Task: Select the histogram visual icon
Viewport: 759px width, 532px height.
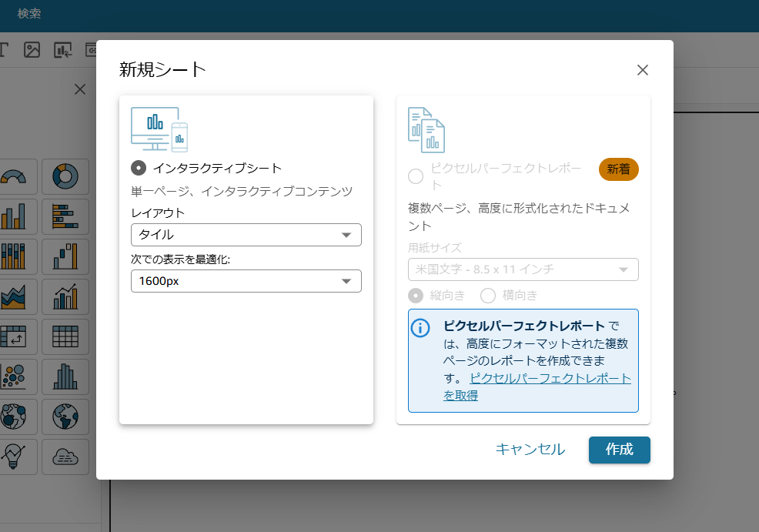Action: 65,377
